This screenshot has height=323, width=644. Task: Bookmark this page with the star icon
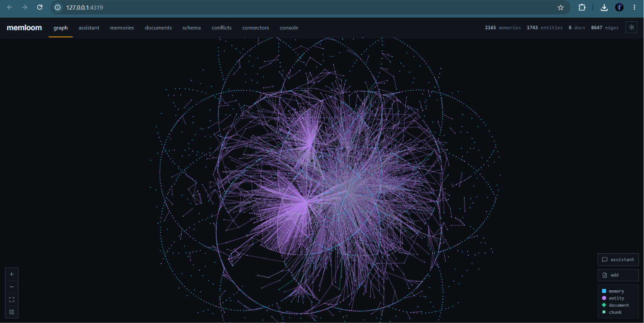pyautogui.click(x=561, y=7)
